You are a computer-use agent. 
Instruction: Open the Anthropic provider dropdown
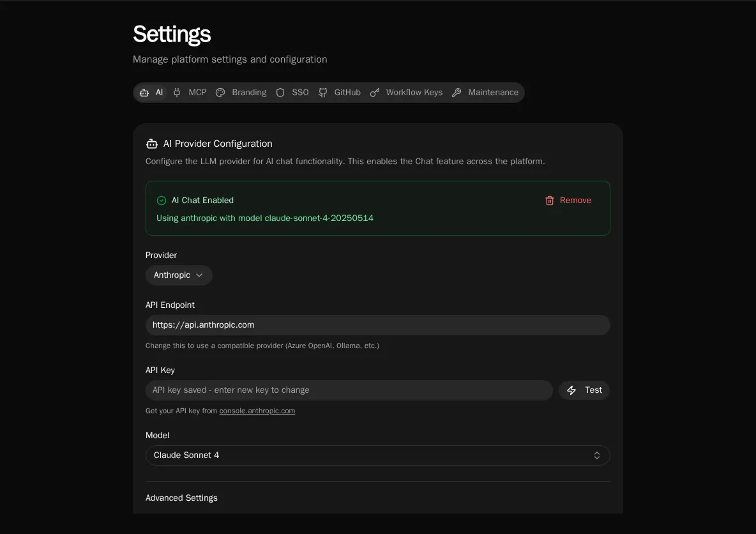tap(179, 275)
